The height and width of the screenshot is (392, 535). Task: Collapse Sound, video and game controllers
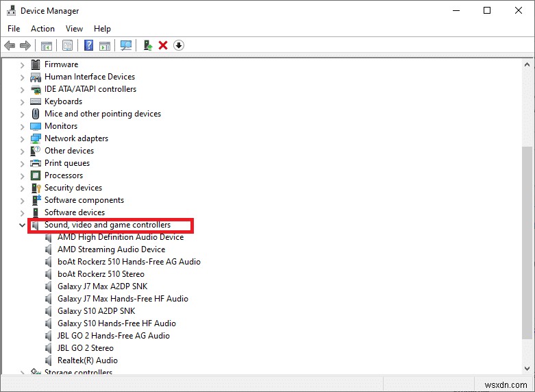(22, 225)
